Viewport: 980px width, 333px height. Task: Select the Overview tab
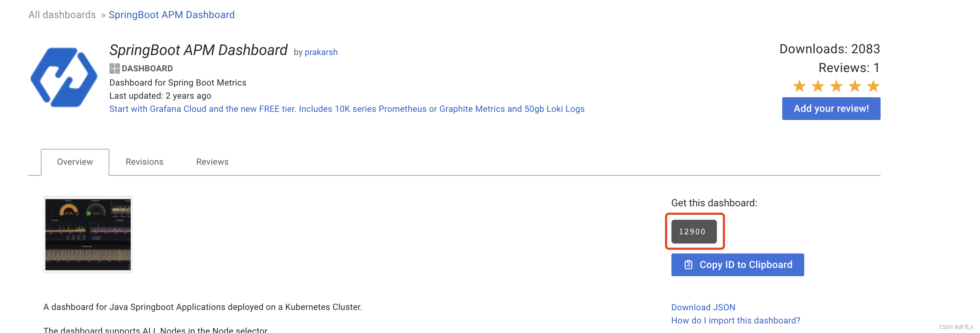click(x=75, y=162)
